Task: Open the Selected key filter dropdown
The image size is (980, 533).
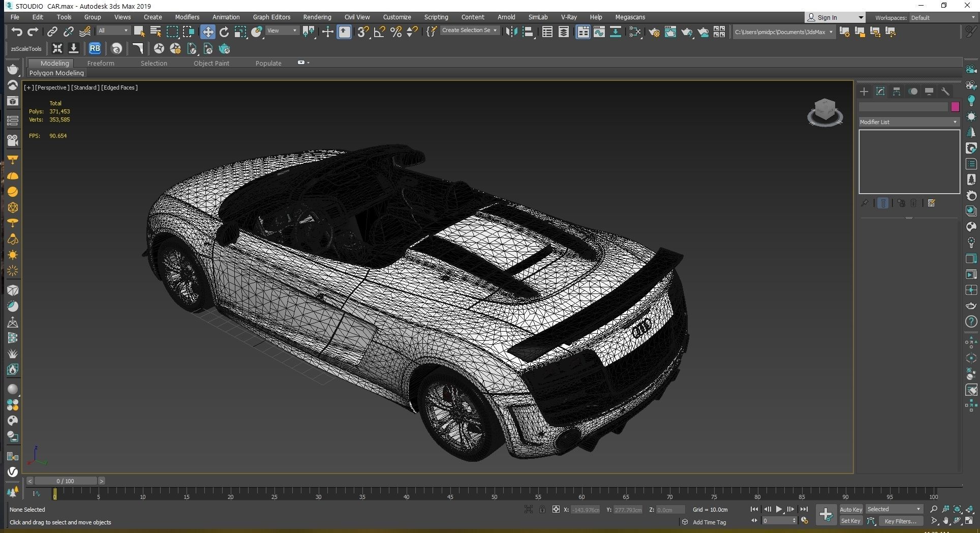Action: [x=894, y=509]
